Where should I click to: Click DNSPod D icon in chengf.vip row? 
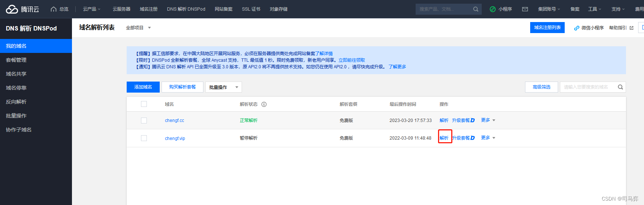click(x=473, y=138)
